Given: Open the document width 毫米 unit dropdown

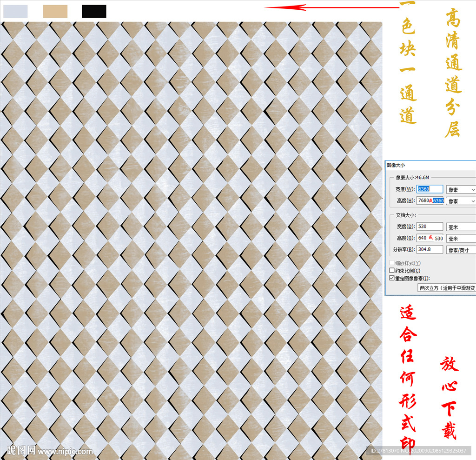Looking at the screenshot, I should tap(461, 227).
